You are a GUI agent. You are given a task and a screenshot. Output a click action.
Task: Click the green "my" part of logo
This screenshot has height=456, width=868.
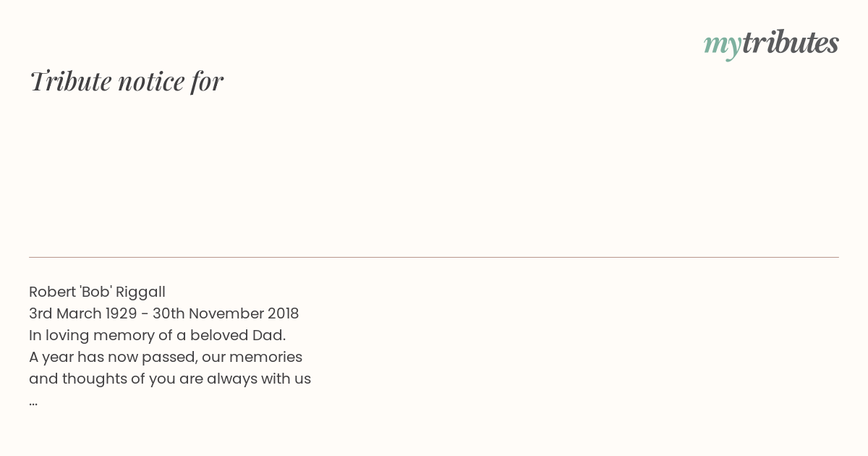(x=722, y=46)
